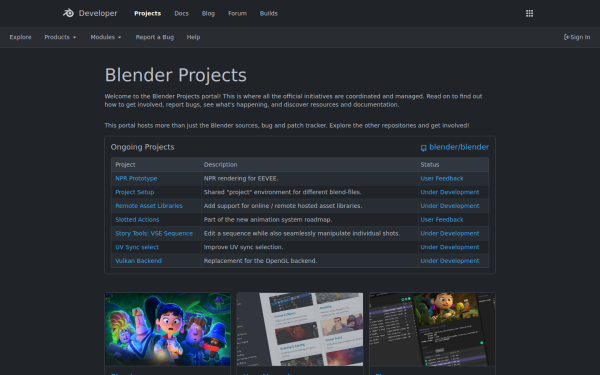This screenshot has height=375, width=600.
Task: Open the UV Sync select project
Action: [137, 247]
